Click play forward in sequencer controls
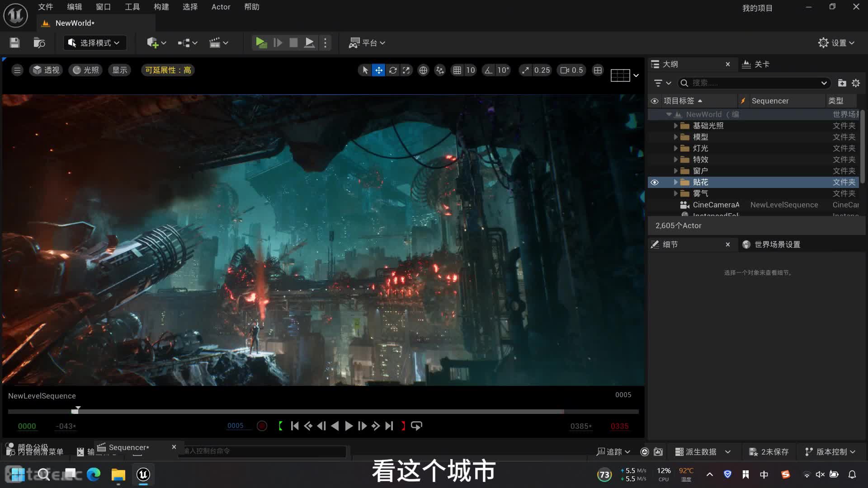 coord(349,426)
